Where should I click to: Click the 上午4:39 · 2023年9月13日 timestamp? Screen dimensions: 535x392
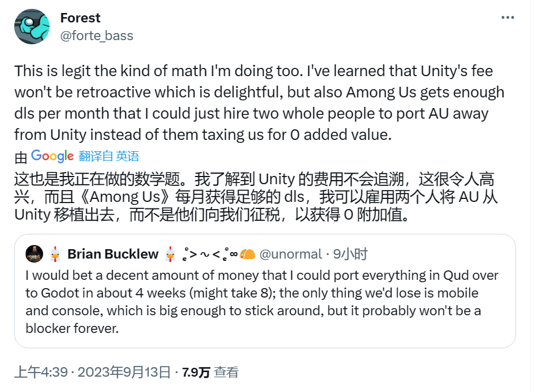92,373
